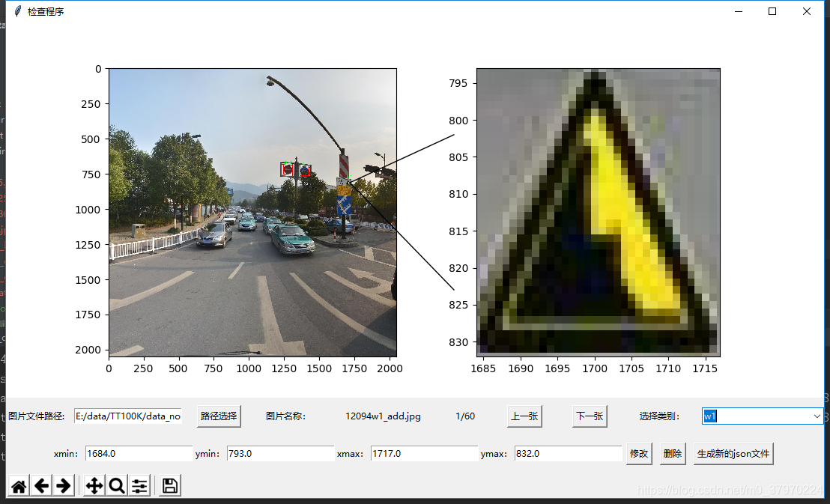This screenshot has height=504, width=830.
Task: Go back to previous view arrow
Action: tap(41, 485)
